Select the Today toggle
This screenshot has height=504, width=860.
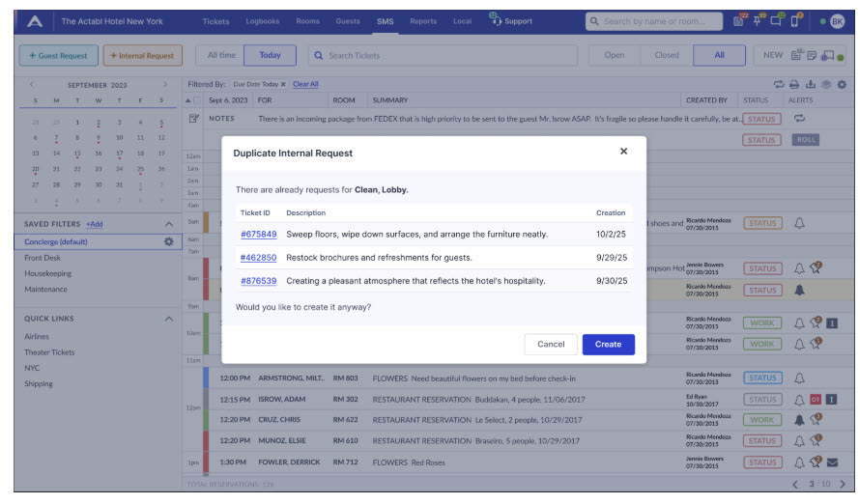270,55
